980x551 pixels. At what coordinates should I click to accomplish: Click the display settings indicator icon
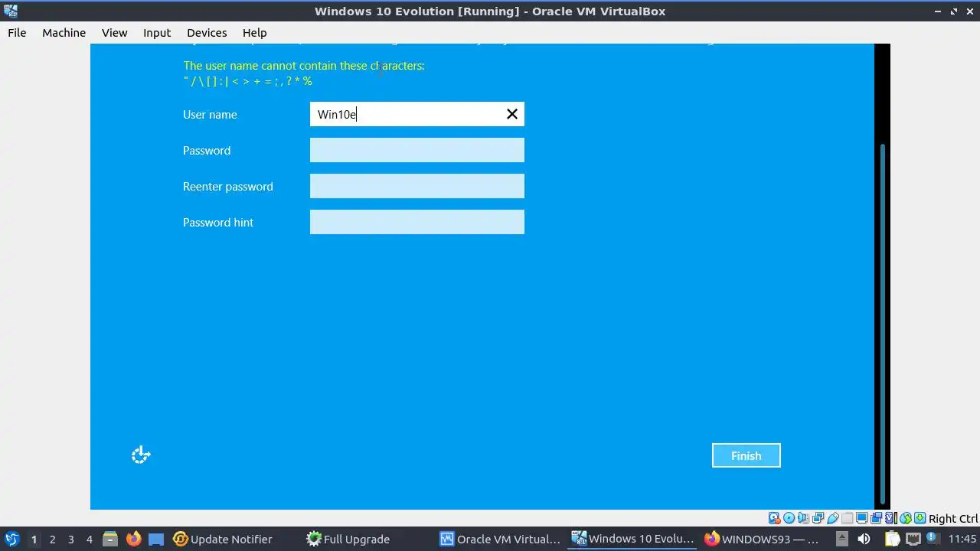[x=861, y=518]
